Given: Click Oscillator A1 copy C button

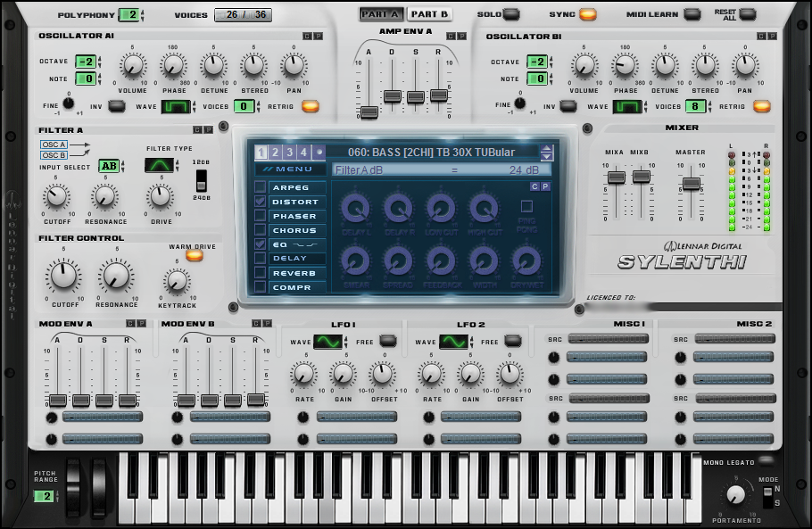Looking at the screenshot, I should pyautogui.click(x=307, y=37).
